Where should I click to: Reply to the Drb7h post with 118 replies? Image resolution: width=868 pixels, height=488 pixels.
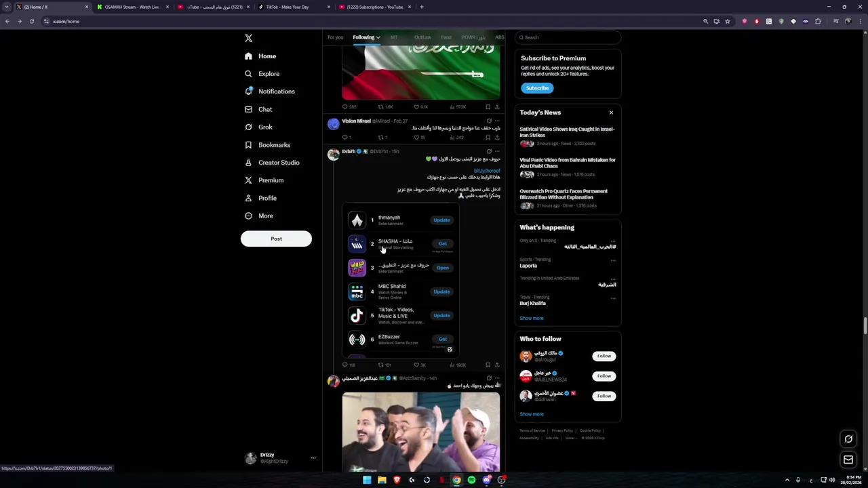[x=345, y=365]
